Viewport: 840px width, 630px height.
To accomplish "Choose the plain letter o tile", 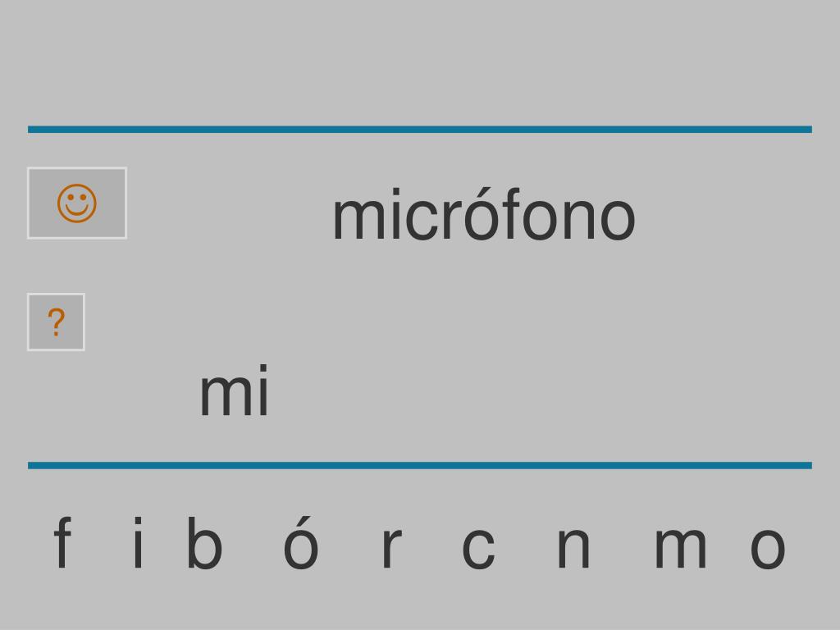I will pos(768,547).
